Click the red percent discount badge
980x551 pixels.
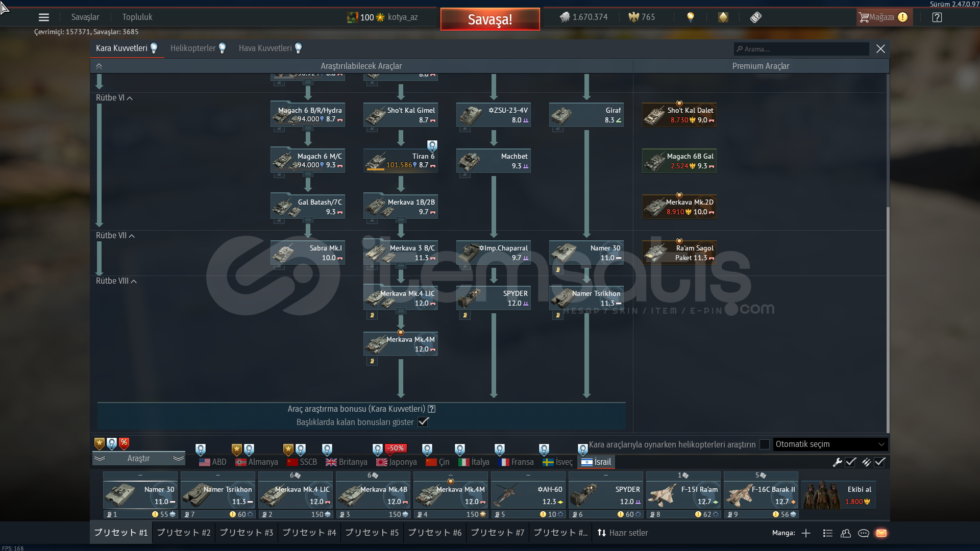point(124,443)
